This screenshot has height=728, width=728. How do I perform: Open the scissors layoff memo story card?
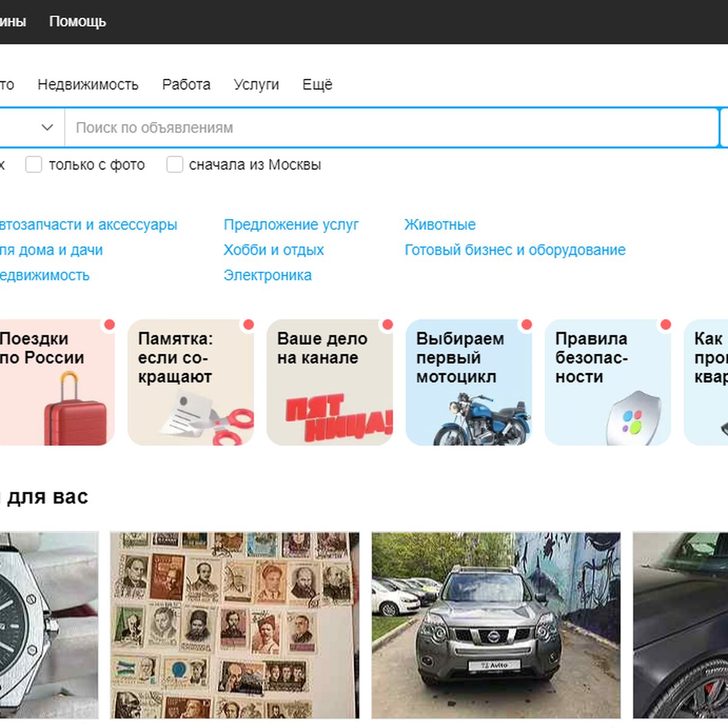(x=190, y=382)
